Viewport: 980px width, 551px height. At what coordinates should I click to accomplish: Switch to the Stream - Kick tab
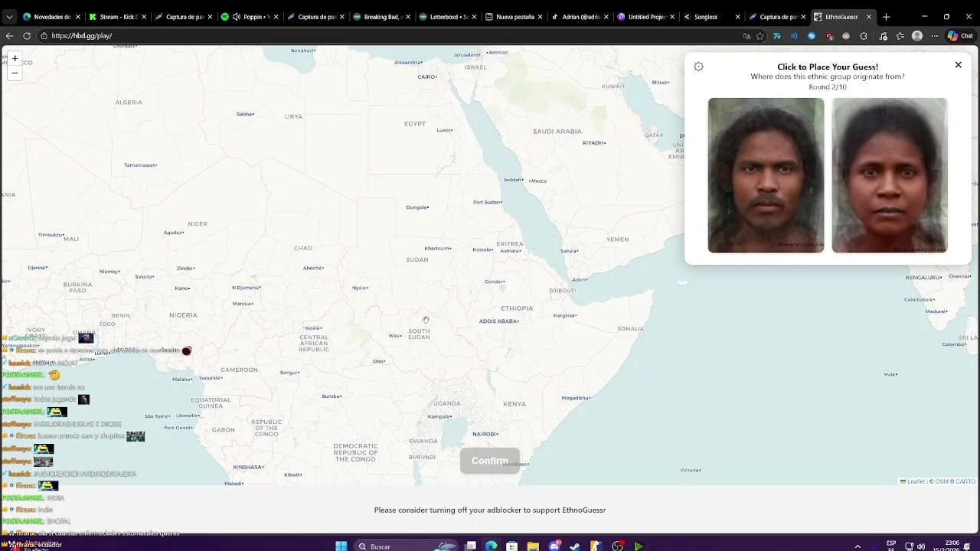(118, 17)
